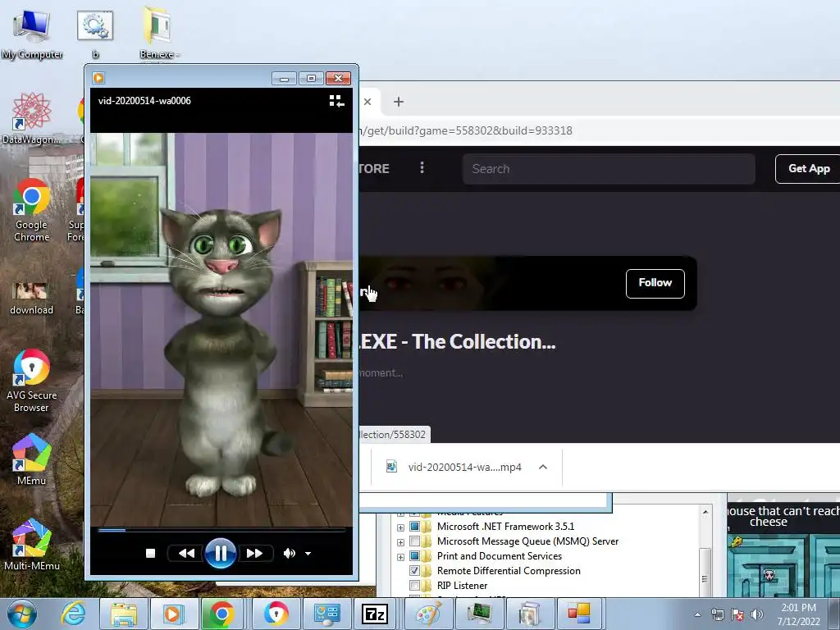Open the Windows Start menu
The image size is (840, 630).
(x=21, y=614)
